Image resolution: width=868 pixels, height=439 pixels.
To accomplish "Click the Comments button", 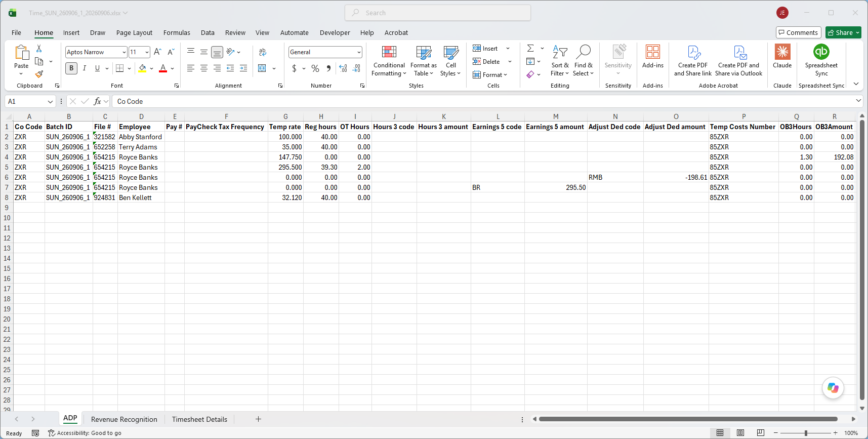I will point(798,32).
